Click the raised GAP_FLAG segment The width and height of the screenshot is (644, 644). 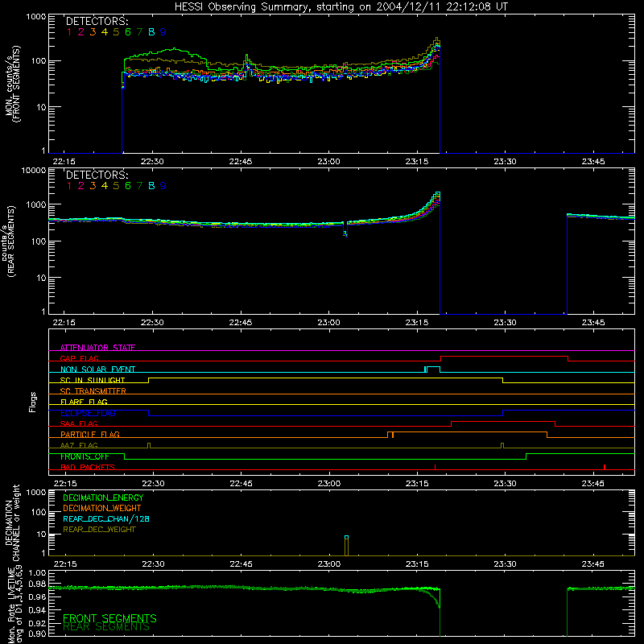click(x=505, y=357)
